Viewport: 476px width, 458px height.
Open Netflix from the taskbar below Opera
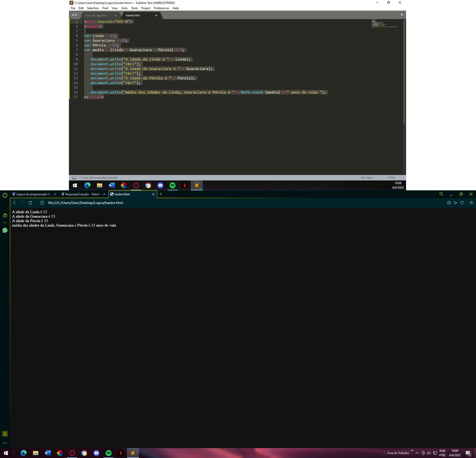pyautogui.click(x=121, y=453)
